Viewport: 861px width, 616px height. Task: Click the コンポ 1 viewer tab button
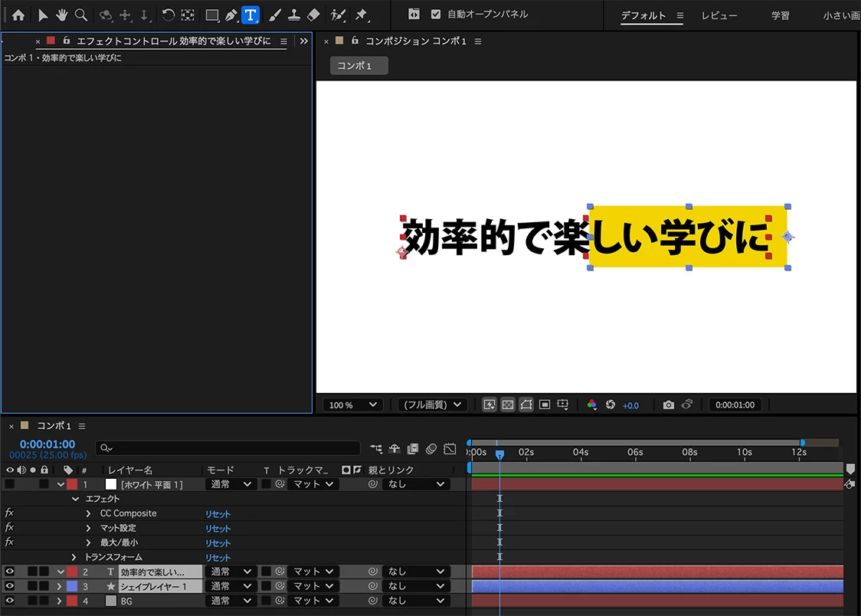tap(358, 65)
